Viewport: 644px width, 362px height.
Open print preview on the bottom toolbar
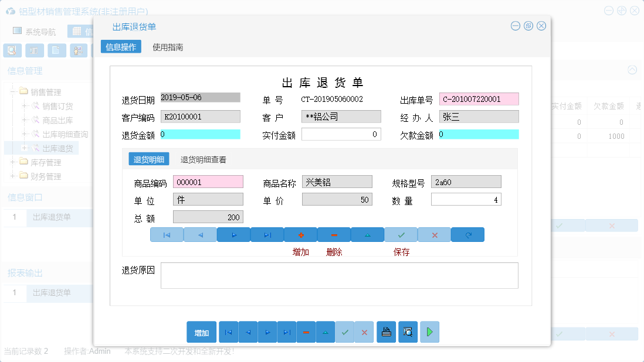coord(408,332)
